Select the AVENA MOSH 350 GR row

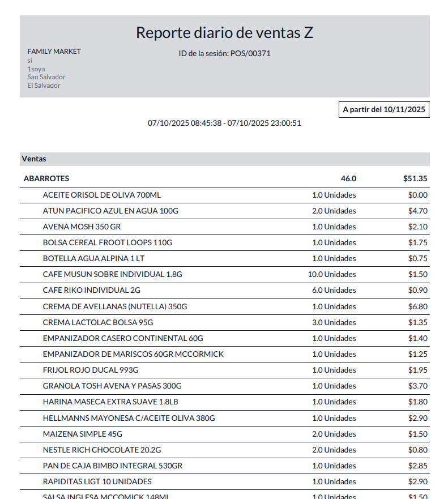[82, 227]
